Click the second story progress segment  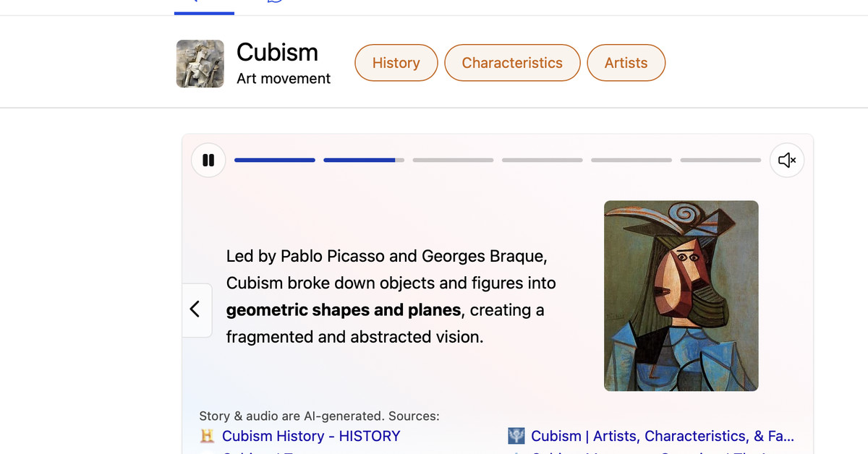click(x=364, y=160)
